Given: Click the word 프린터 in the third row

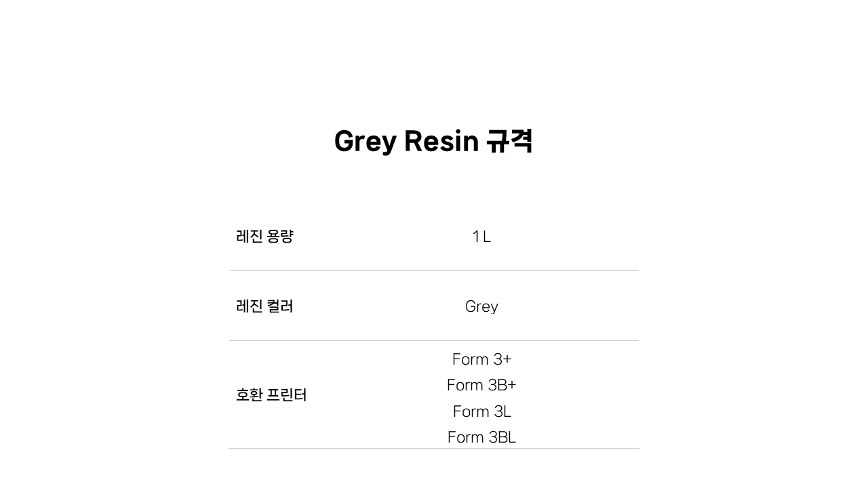Looking at the screenshot, I should pos(288,395).
